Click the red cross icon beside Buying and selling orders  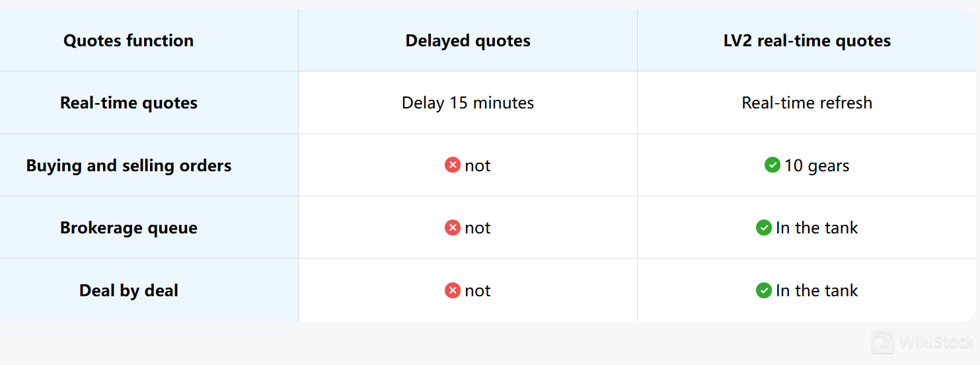tap(453, 165)
